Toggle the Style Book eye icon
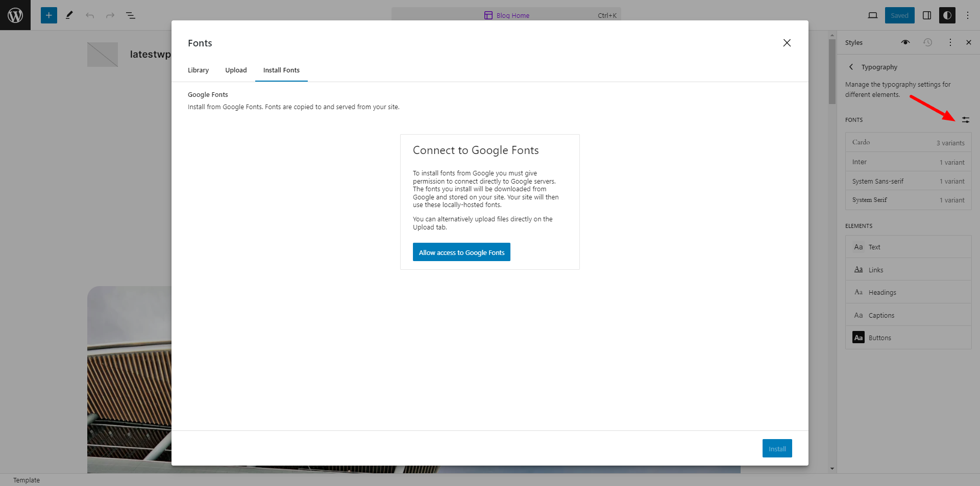The height and width of the screenshot is (486, 980). (905, 42)
